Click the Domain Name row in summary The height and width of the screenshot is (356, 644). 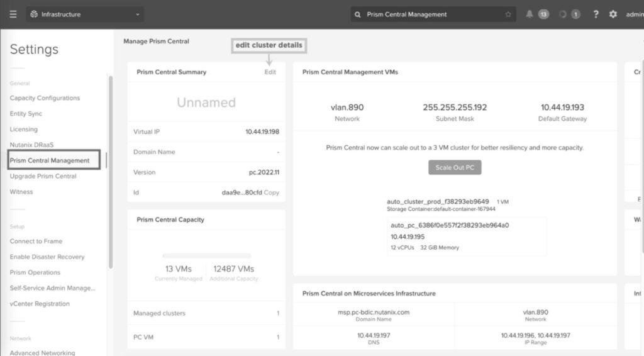206,152
